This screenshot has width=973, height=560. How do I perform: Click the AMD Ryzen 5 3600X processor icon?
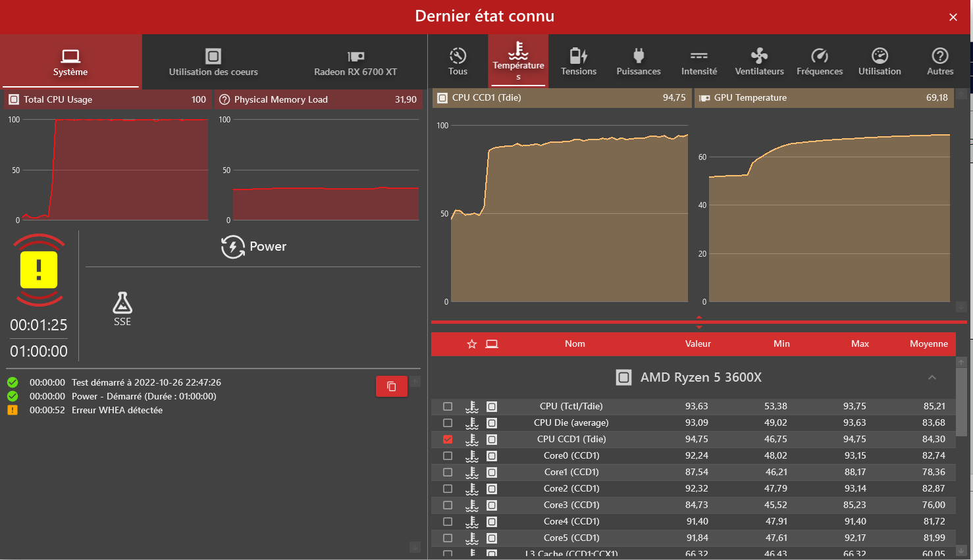tap(623, 377)
